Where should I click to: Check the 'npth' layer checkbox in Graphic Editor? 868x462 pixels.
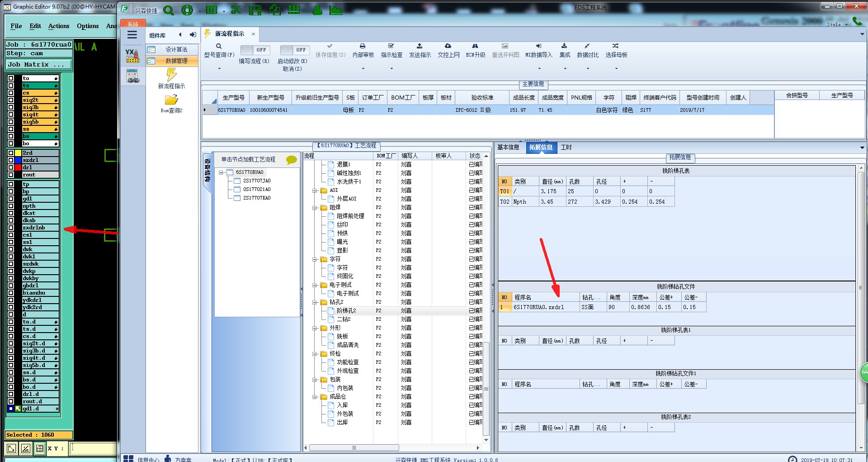pyautogui.click(x=11, y=206)
